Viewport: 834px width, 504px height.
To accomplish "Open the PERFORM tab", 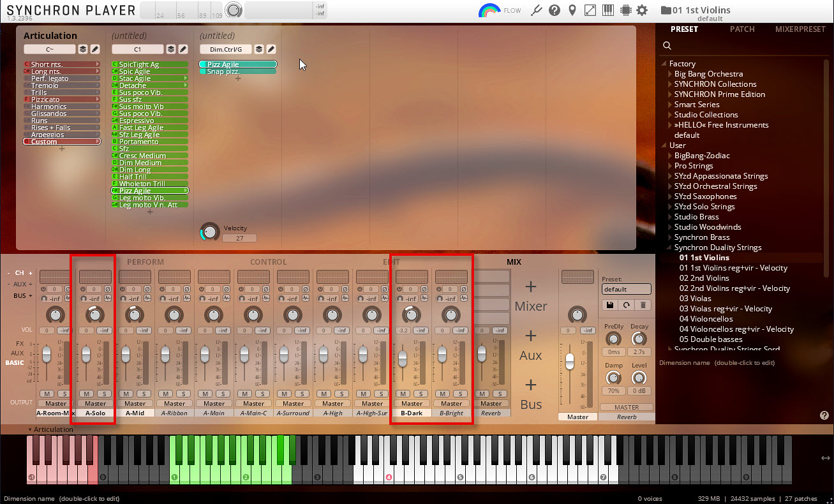I will pyautogui.click(x=145, y=262).
